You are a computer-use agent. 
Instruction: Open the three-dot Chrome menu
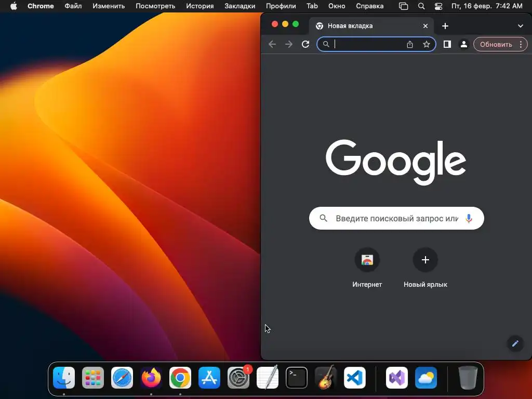pyautogui.click(x=521, y=45)
